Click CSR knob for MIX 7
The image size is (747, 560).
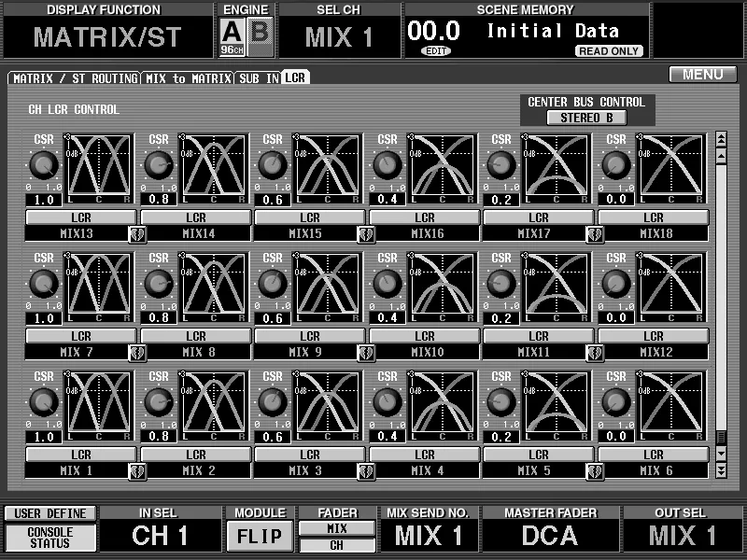click(x=44, y=284)
